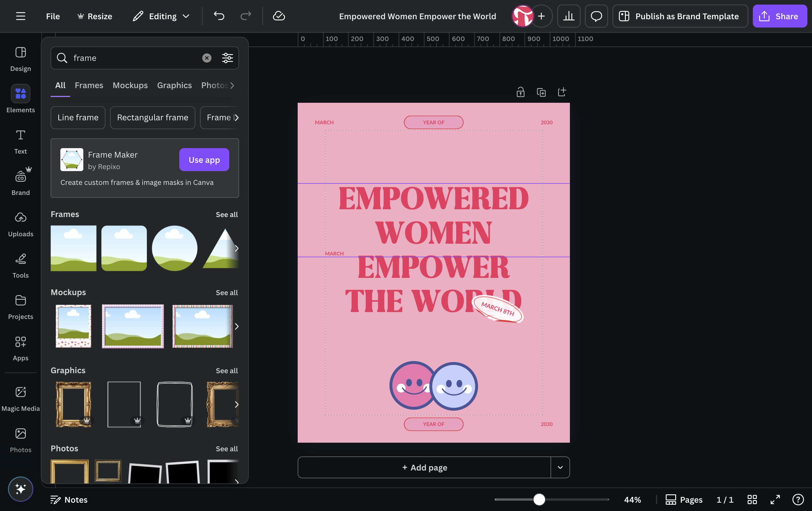
Task: Enter fullscreen presentation mode
Action: [x=775, y=500]
